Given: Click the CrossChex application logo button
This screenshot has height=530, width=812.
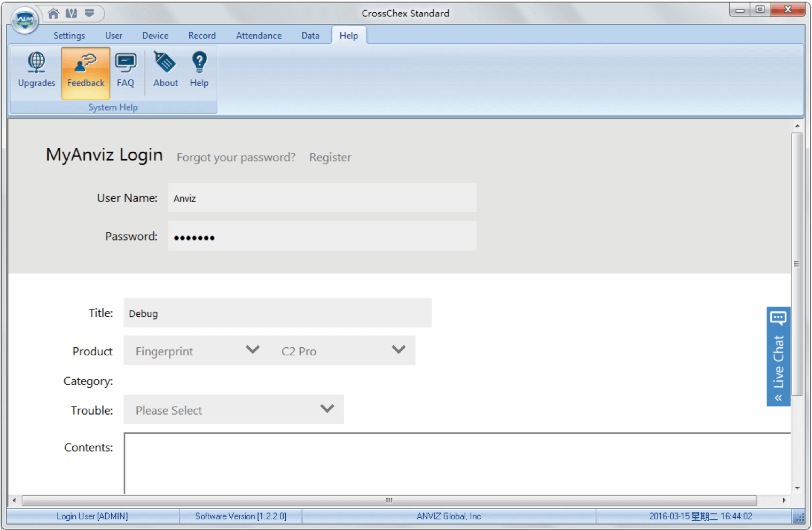Looking at the screenshot, I should pyautogui.click(x=25, y=20).
